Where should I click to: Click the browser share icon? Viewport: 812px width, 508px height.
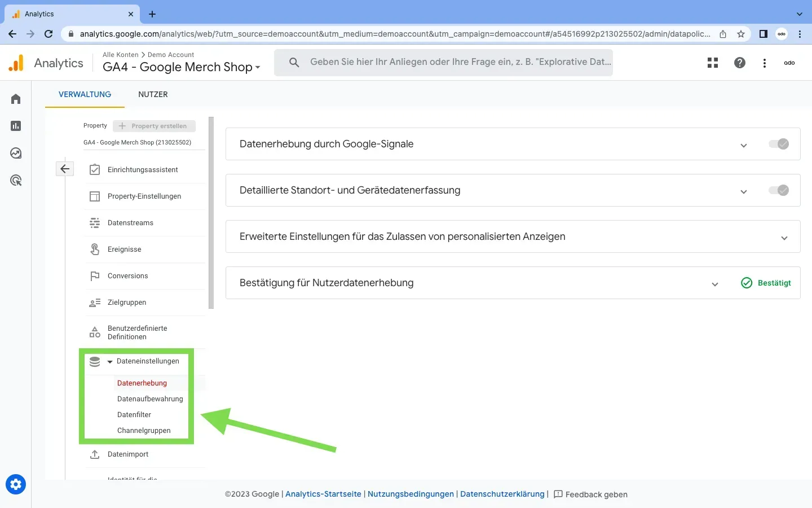coord(723,34)
